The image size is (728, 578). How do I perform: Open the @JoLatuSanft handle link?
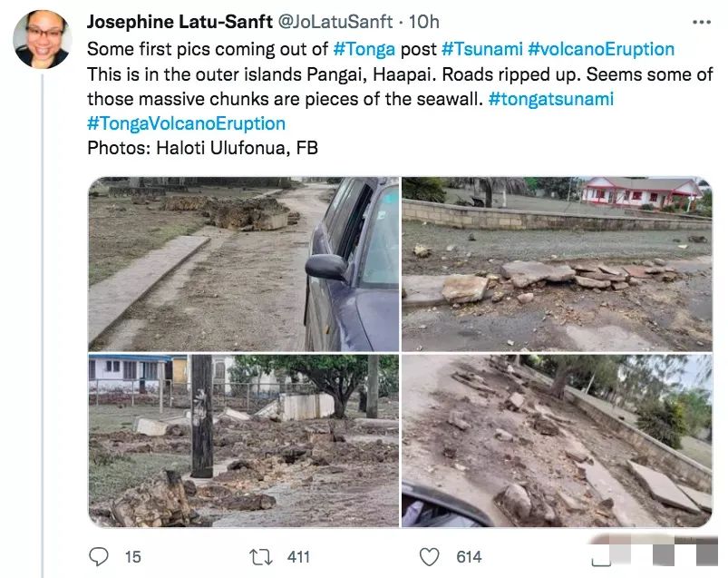pos(335,22)
